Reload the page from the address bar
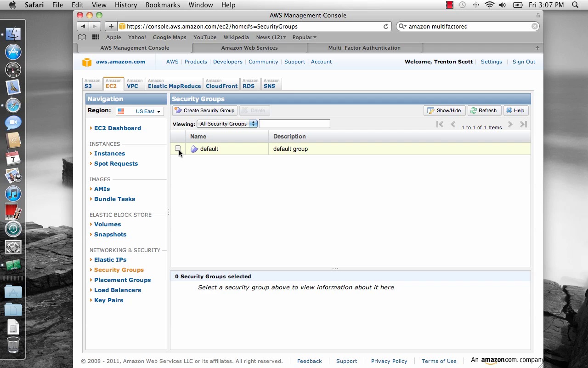 click(386, 26)
